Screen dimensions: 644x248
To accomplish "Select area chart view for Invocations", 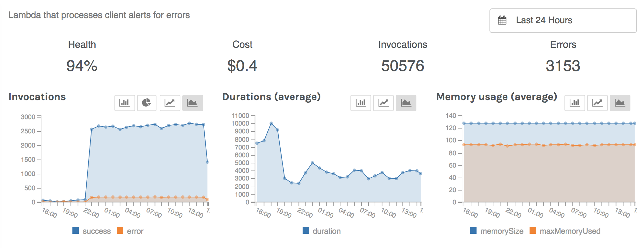I will pyautogui.click(x=192, y=103).
